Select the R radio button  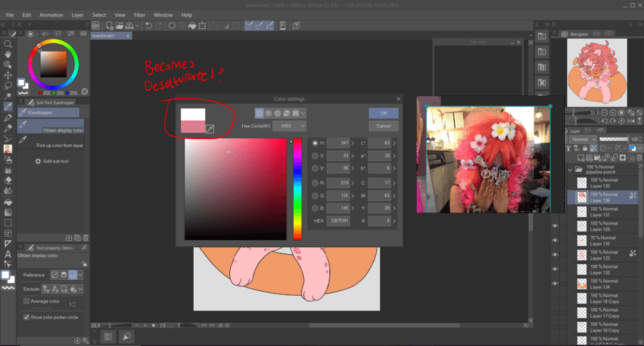[x=315, y=183]
